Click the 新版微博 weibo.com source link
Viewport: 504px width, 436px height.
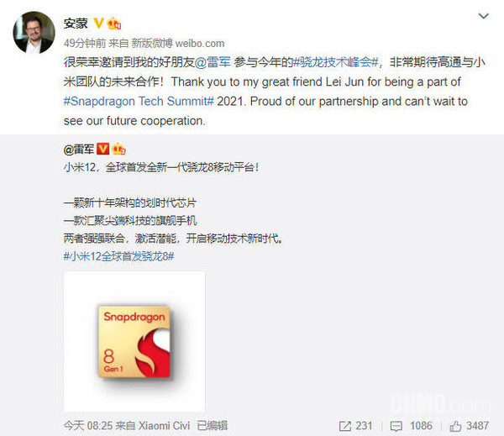click(x=178, y=43)
